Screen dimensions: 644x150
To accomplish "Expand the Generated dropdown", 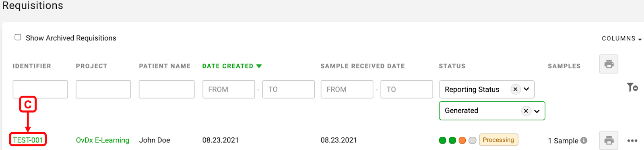I will click(x=537, y=111).
